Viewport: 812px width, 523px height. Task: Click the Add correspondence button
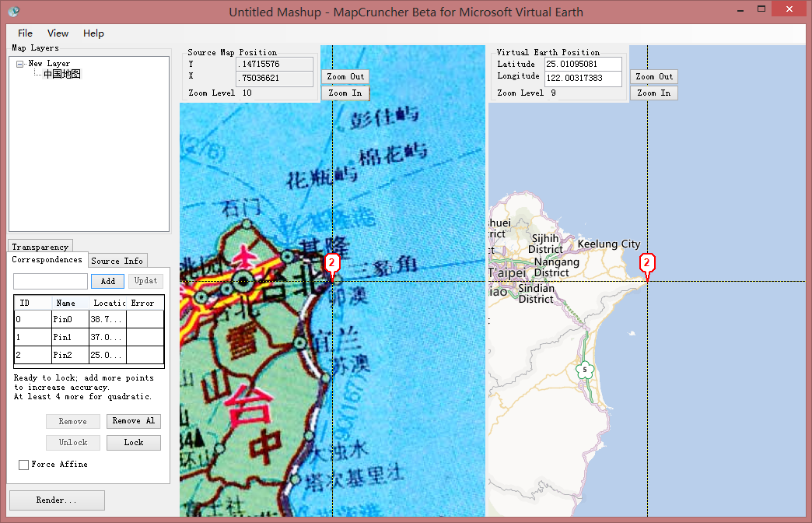point(107,281)
